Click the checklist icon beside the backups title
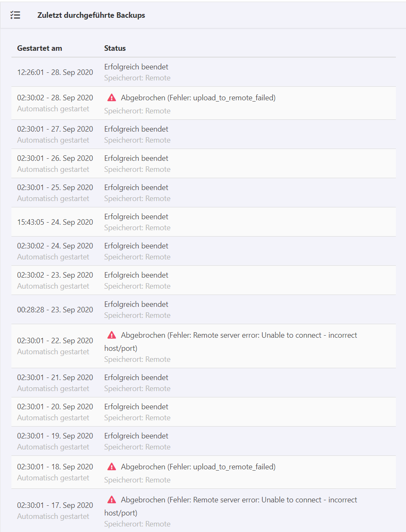406x532 pixels. pos(15,15)
